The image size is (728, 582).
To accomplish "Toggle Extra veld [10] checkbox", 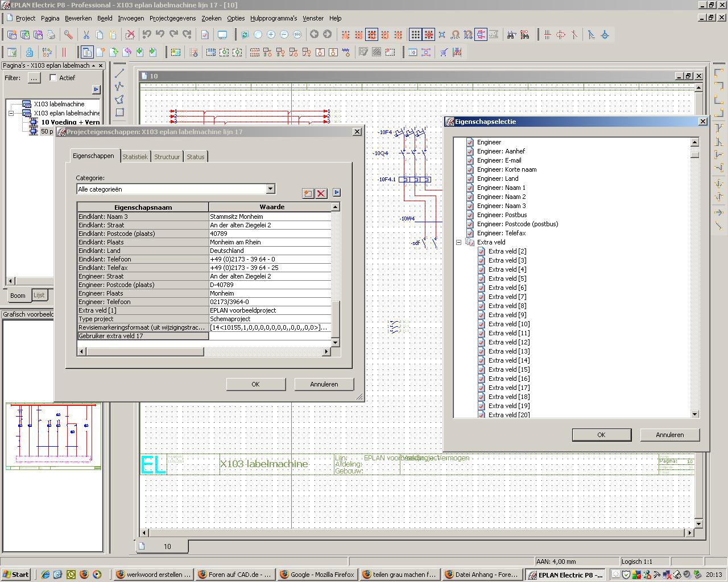I will tap(481, 324).
